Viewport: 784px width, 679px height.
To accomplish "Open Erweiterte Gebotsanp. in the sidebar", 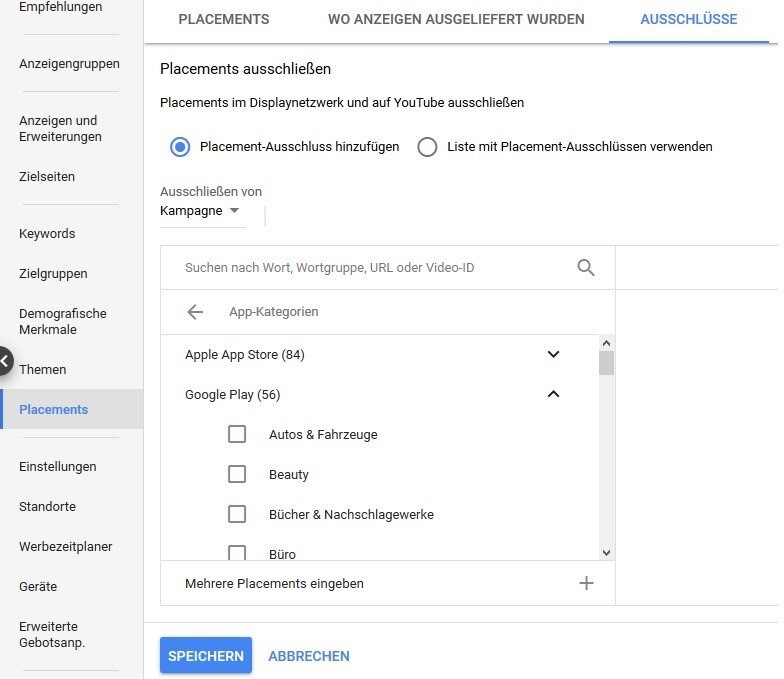I will point(52,634).
